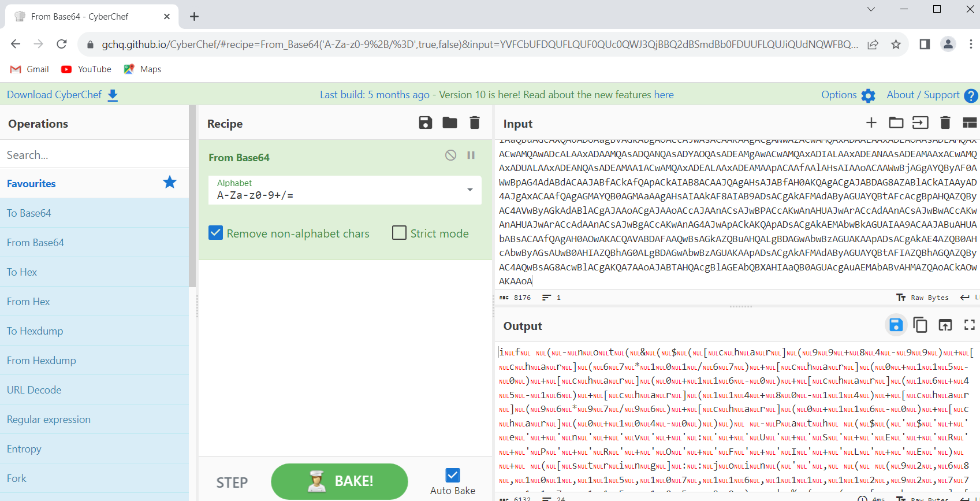Click the browser address bar
This screenshot has width=980, height=501.
coord(479,44)
